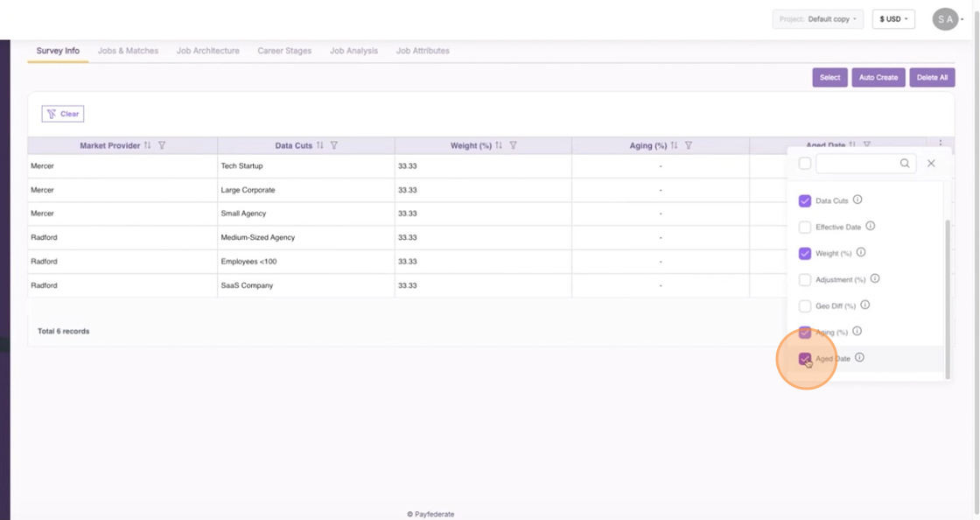
Task: Clear all filters with Clear button
Action: 62,114
